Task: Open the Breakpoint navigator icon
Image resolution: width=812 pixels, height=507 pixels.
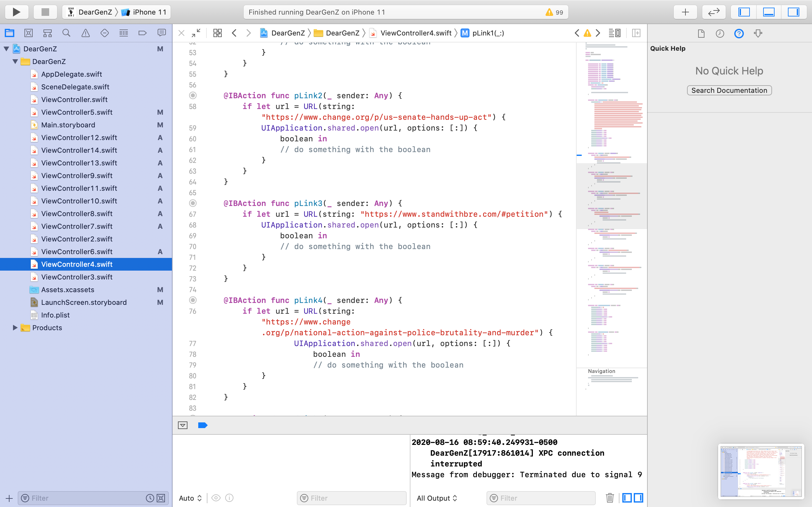Action: pyautogui.click(x=142, y=33)
